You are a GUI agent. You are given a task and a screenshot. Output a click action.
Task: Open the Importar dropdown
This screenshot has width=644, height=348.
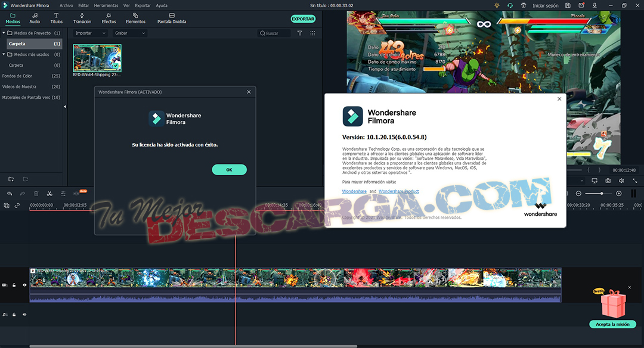(91, 33)
